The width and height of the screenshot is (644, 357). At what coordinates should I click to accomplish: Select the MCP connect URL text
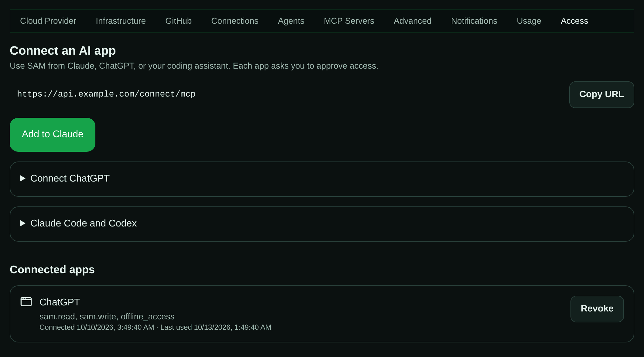click(x=106, y=94)
